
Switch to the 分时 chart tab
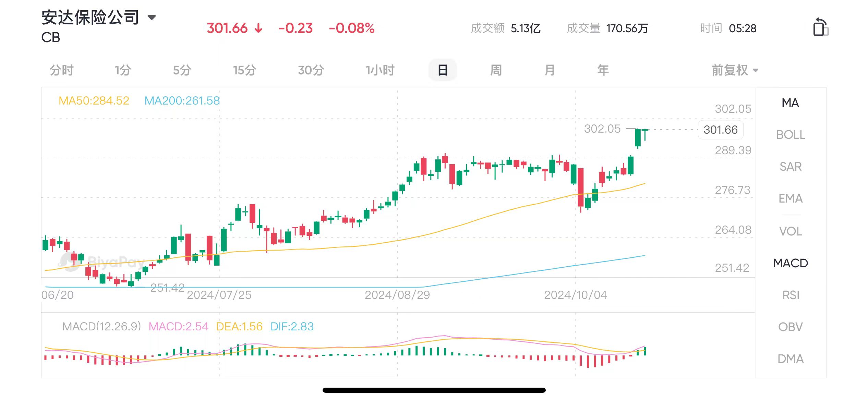pos(62,70)
